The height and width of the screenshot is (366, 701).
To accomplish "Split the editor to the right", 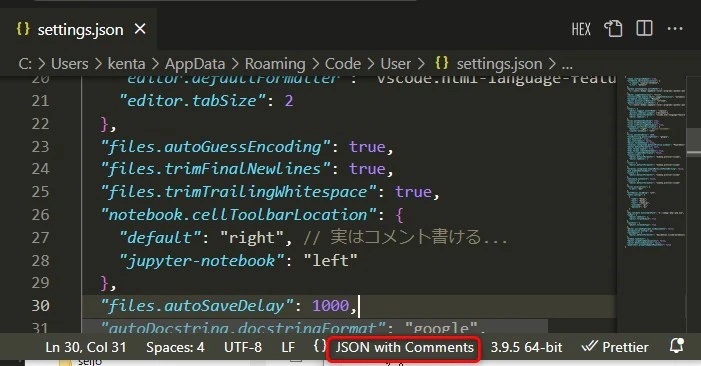I will (x=644, y=29).
